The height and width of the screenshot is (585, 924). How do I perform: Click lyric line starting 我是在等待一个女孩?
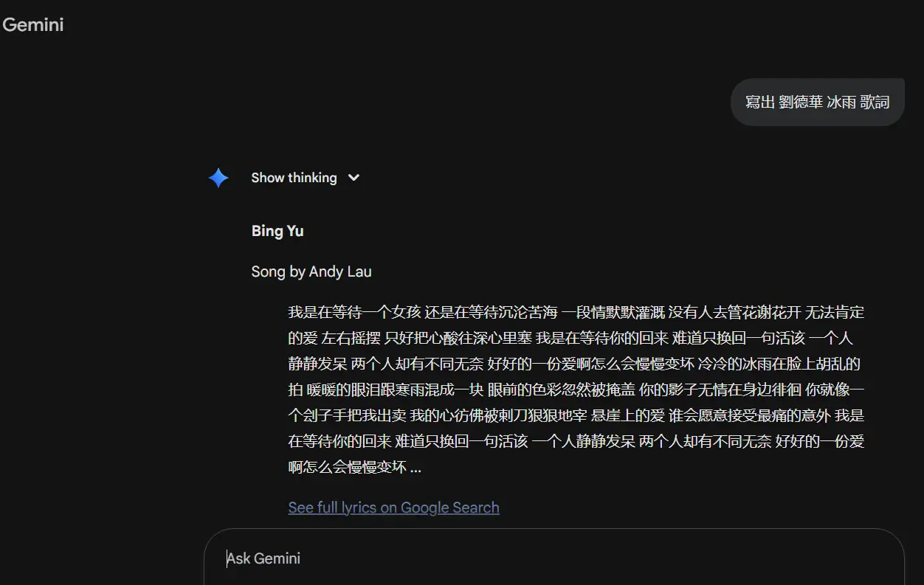[576, 312]
